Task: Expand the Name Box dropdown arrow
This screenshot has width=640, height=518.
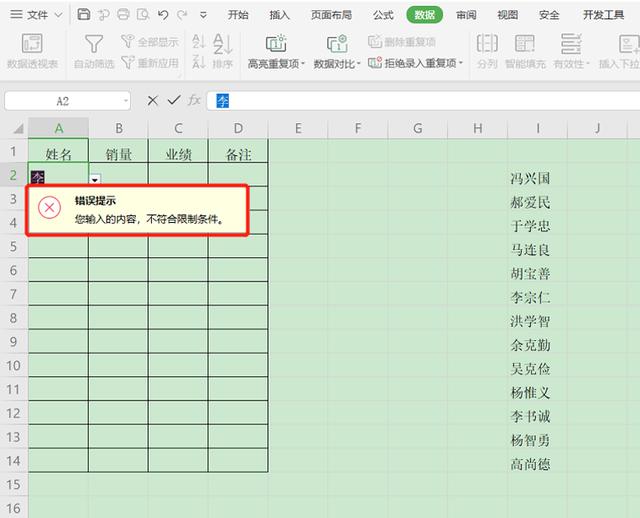Action: pyautogui.click(x=126, y=101)
